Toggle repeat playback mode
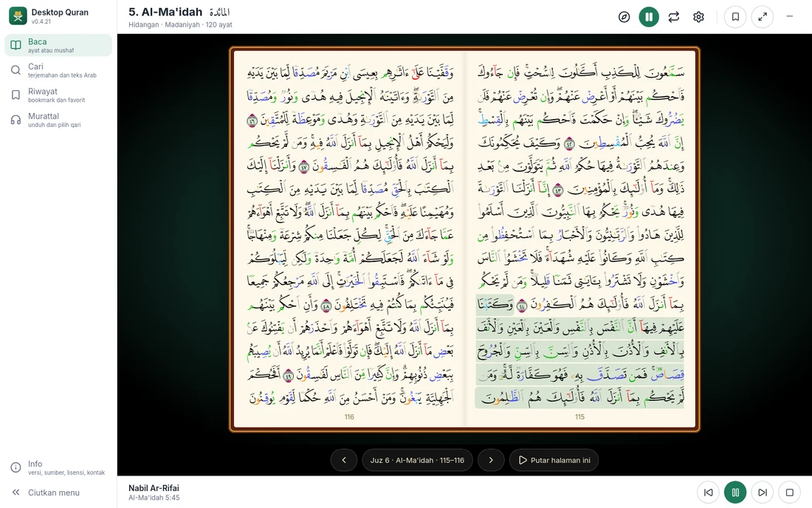Image resolution: width=812 pixels, height=508 pixels. click(674, 17)
